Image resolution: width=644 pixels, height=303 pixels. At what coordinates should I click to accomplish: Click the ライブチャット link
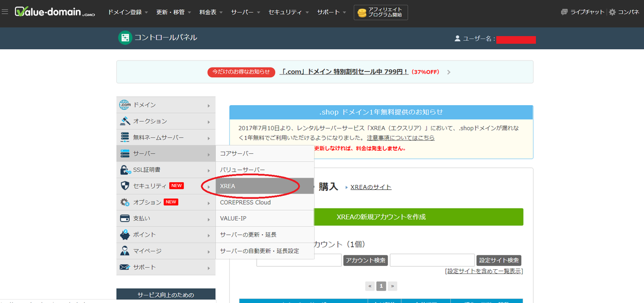pos(587,12)
